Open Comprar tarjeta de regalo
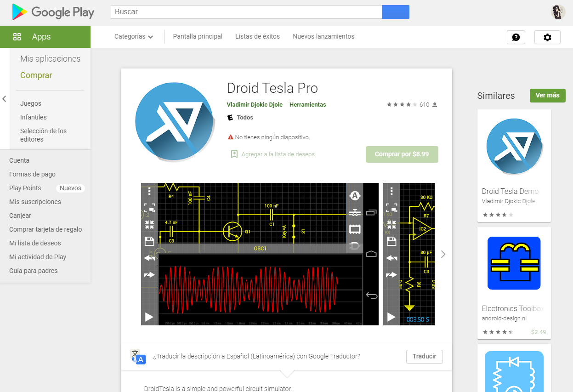Viewport: 573px width, 392px height. [45, 229]
